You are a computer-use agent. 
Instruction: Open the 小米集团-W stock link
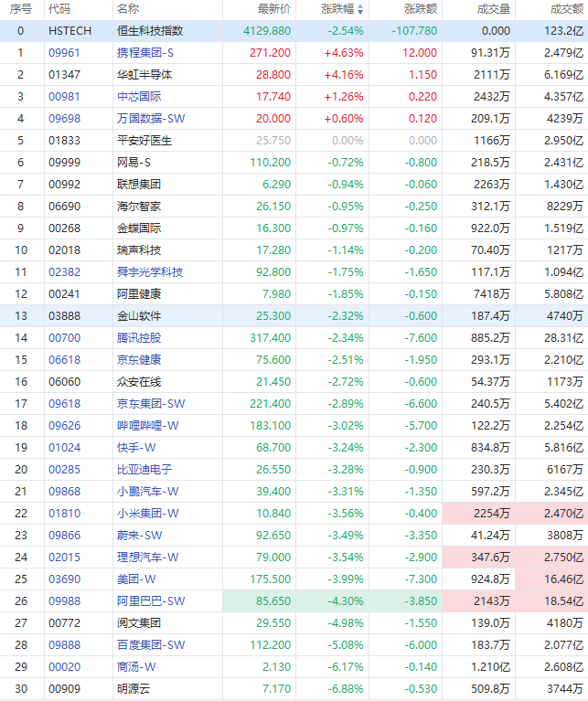(147, 513)
